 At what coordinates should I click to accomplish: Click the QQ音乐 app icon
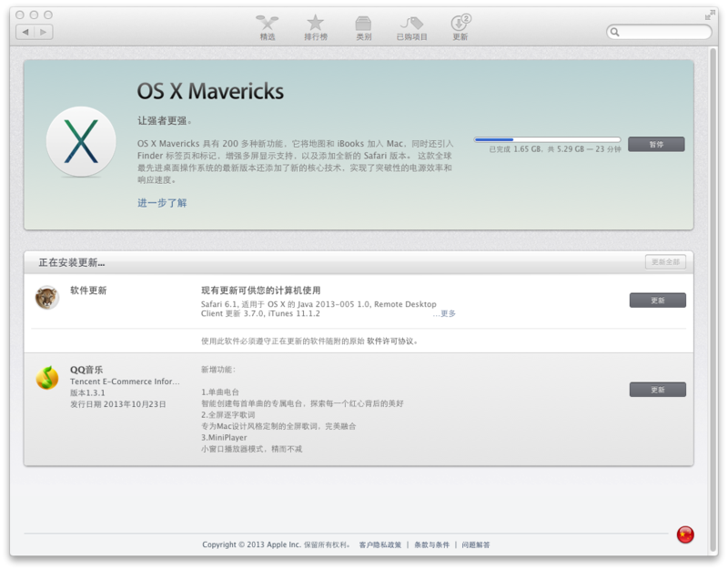pos(47,378)
